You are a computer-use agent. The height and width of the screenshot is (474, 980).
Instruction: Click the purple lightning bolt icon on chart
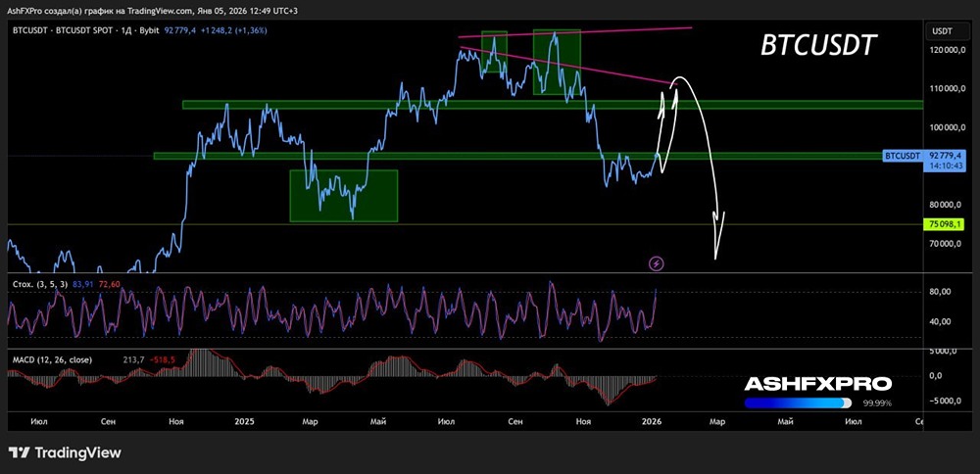(657, 263)
